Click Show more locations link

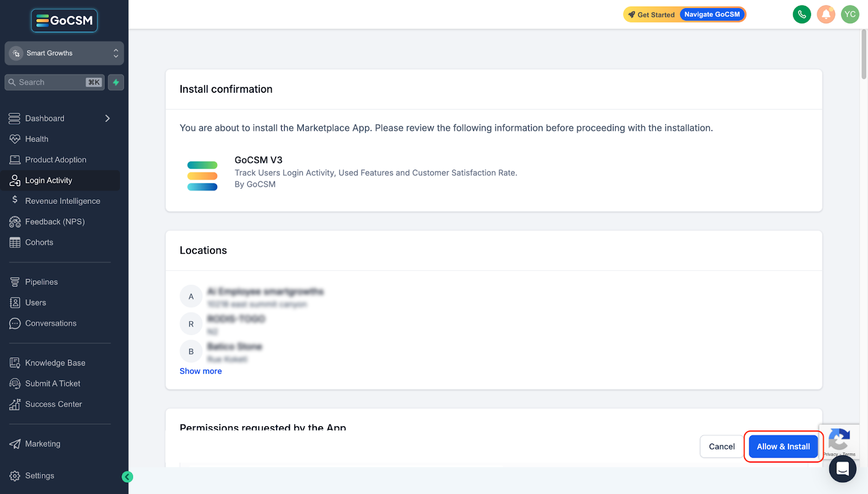(201, 371)
